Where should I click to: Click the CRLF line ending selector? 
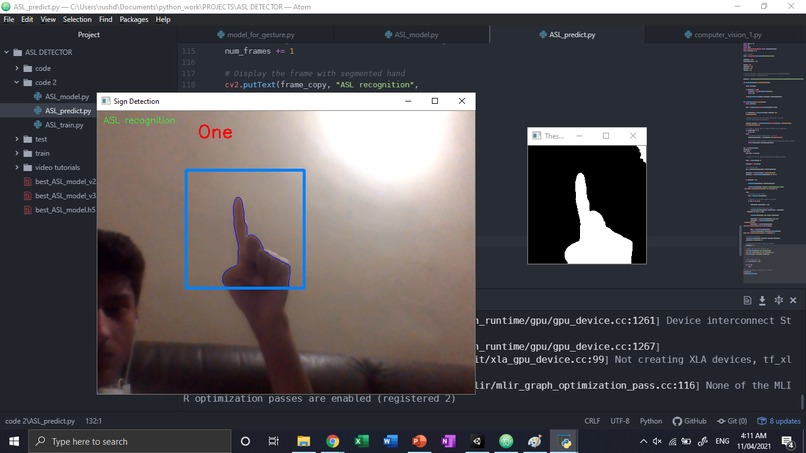pyautogui.click(x=592, y=421)
